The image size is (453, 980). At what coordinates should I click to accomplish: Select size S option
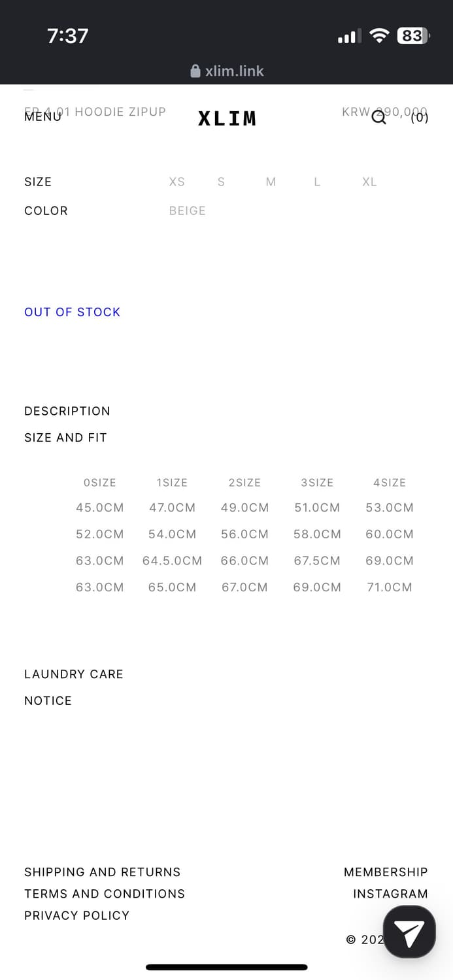(221, 182)
